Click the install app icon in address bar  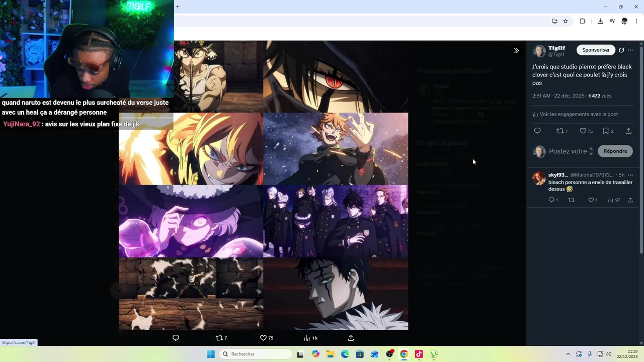(554, 21)
